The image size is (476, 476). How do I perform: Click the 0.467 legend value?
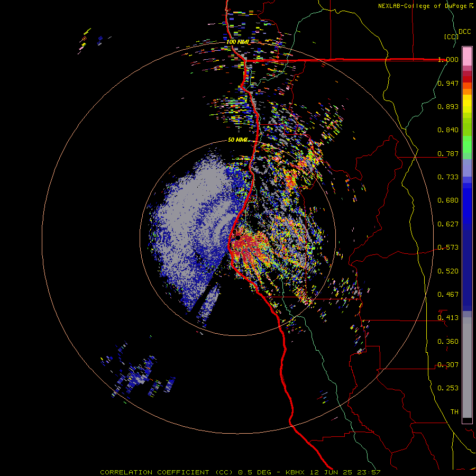click(x=448, y=295)
